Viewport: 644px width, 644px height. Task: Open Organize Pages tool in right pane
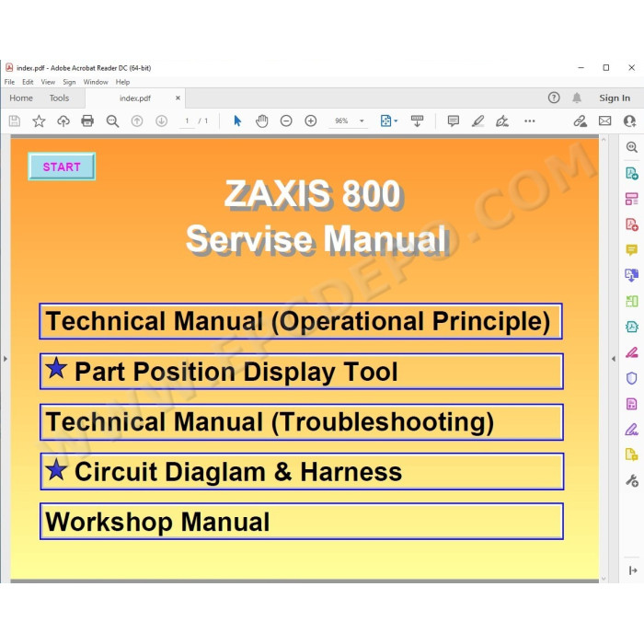[x=632, y=301]
